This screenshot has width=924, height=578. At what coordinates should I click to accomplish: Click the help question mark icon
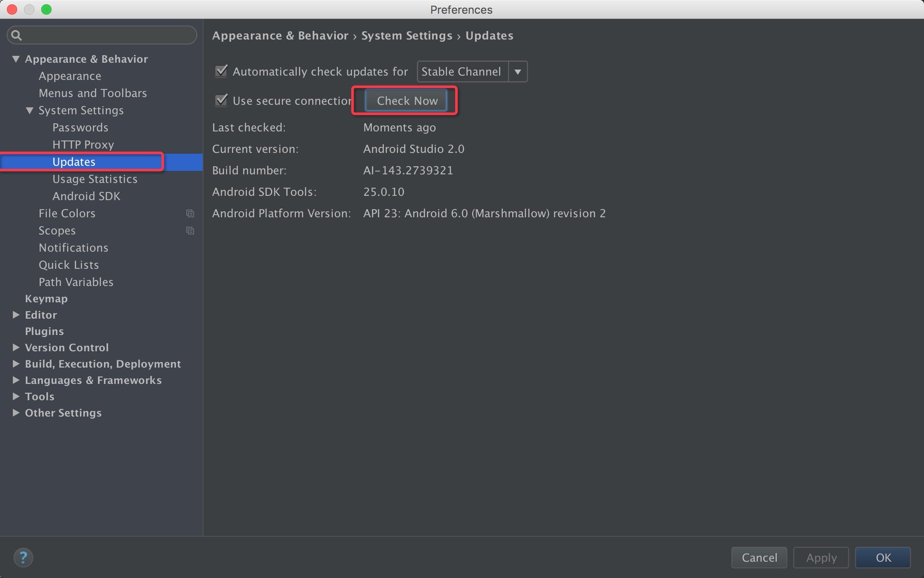pos(23,557)
